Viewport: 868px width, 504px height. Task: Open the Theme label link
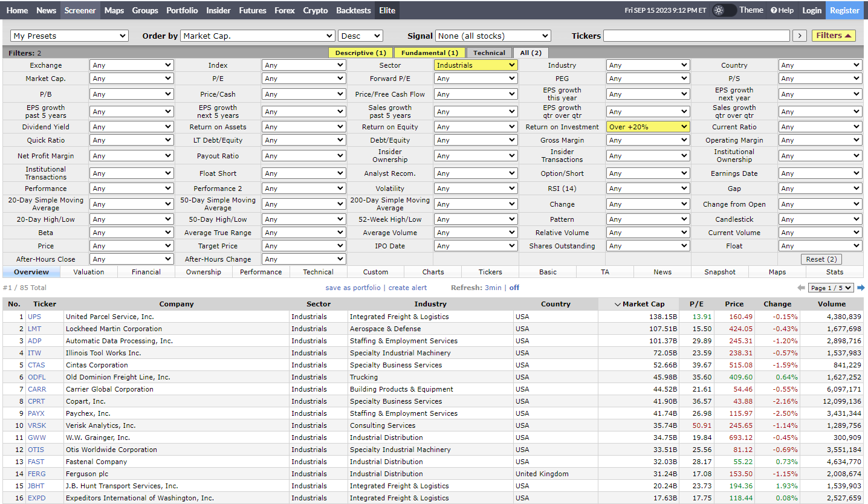tap(751, 10)
